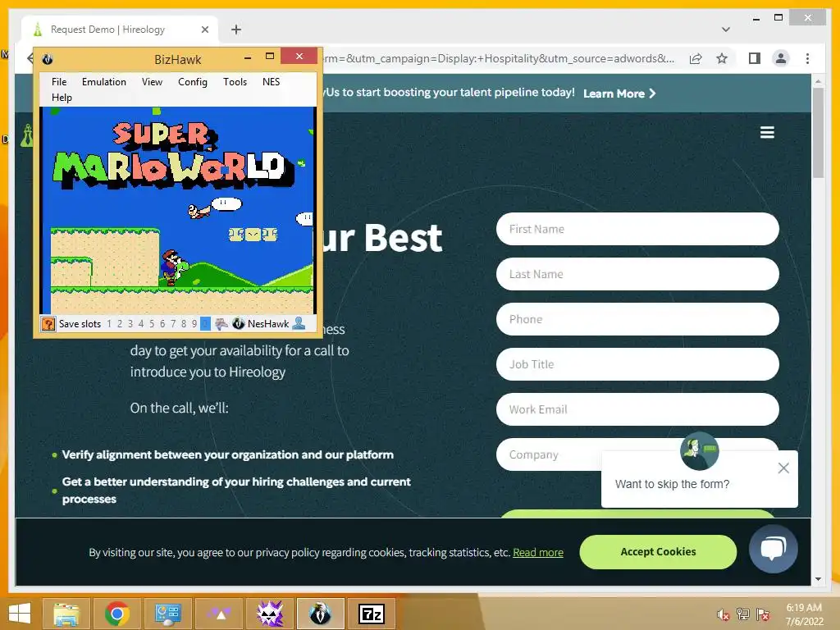Select save slot 6 in BizHawk

[162, 323]
